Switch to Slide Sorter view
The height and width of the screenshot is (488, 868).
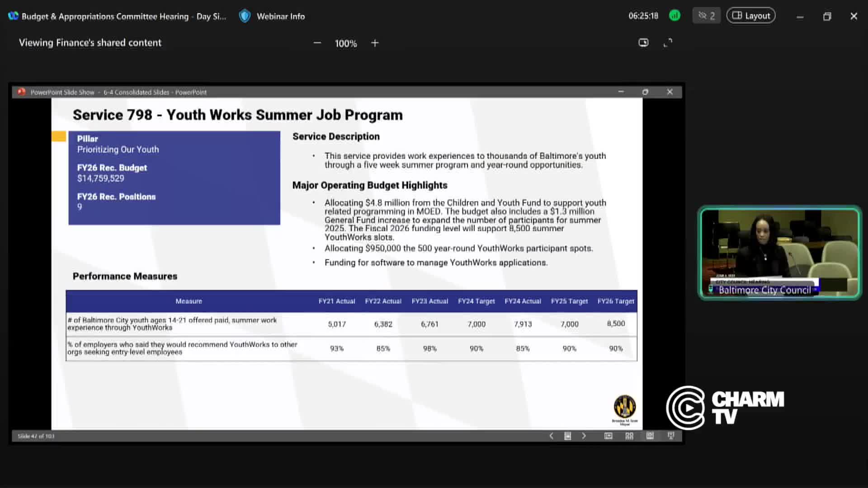tap(629, 436)
